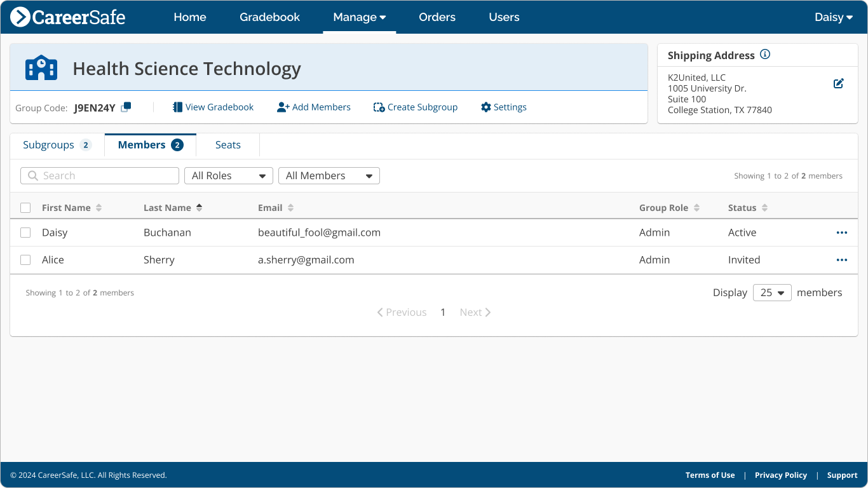Open actions menu for Daisy Buchanan
Image resolution: width=868 pixels, height=488 pixels.
click(x=842, y=233)
